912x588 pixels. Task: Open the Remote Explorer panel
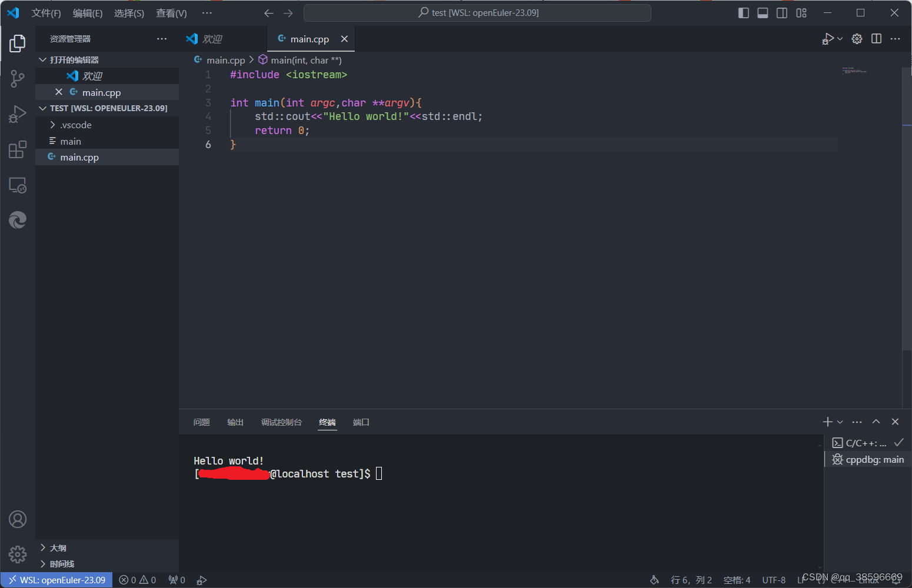tap(17, 185)
